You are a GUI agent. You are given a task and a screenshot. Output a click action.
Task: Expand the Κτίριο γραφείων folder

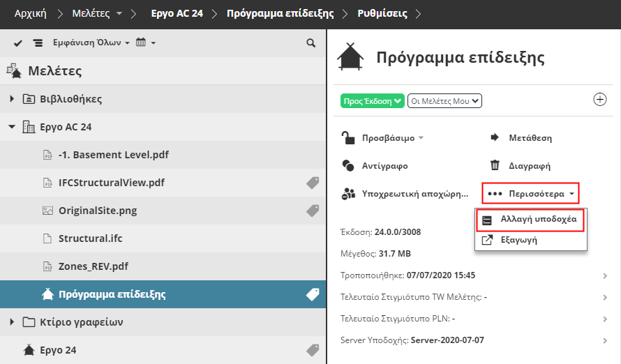[x=13, y=322]
